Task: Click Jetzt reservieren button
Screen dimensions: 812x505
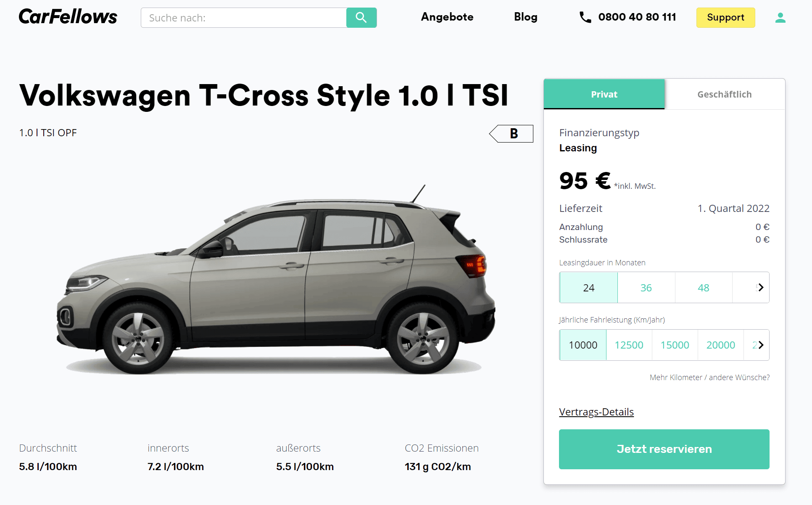Action: 664,449
